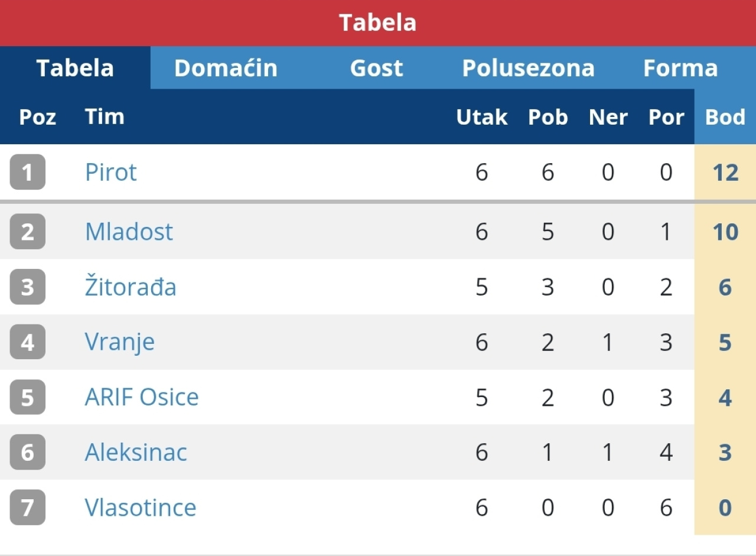
Task: Select the Polusezona tab
Action: (528, 68)
